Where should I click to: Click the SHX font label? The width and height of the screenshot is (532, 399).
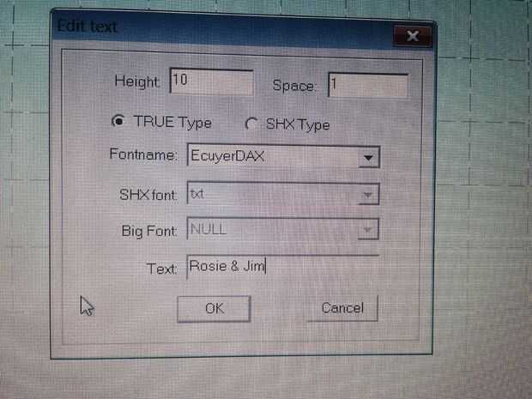point(148,195)
